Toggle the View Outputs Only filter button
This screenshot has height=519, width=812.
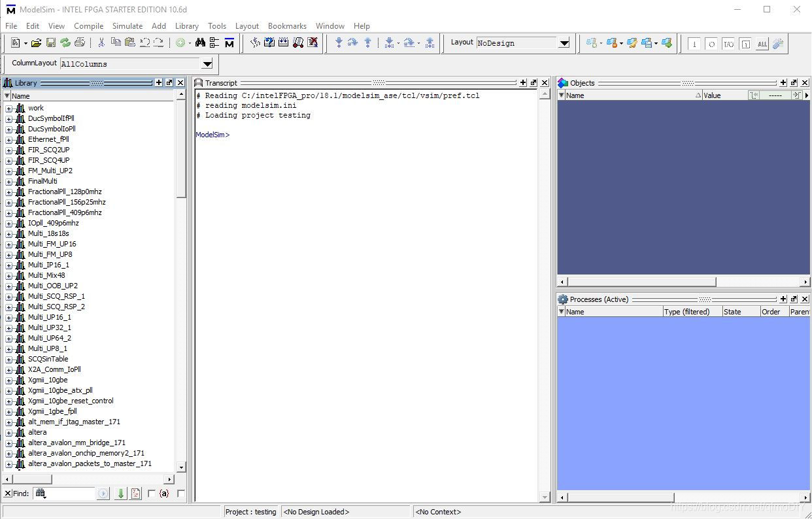click(711, 44)
